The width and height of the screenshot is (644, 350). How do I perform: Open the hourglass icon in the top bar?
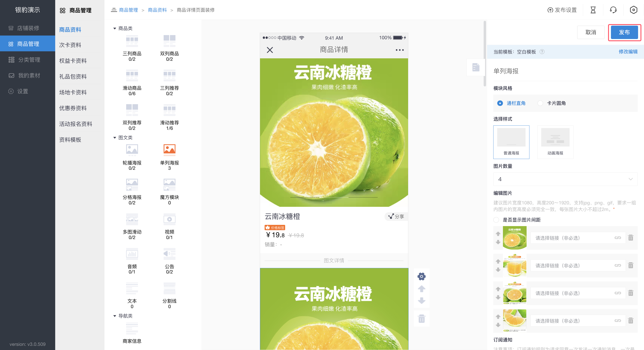[593, 10]
